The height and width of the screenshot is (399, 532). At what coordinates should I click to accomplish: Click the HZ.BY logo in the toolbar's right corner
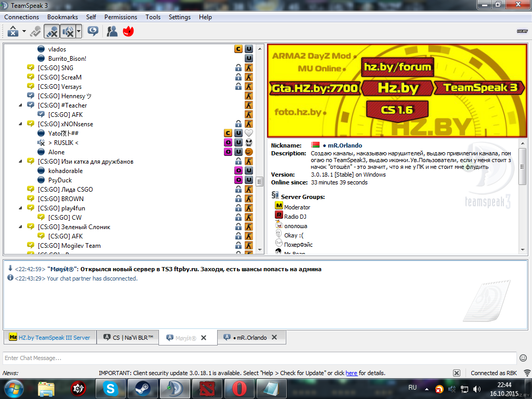522,31
